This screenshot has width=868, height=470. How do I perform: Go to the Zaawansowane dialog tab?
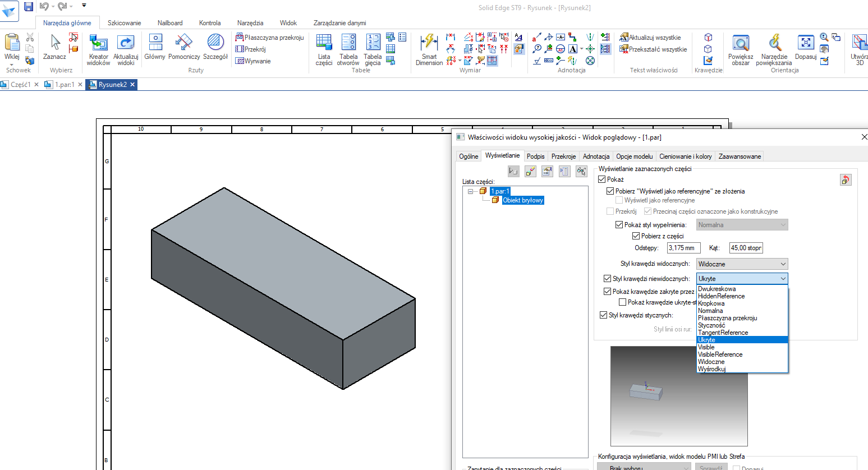pyautogui.click(x=740, y=156)
